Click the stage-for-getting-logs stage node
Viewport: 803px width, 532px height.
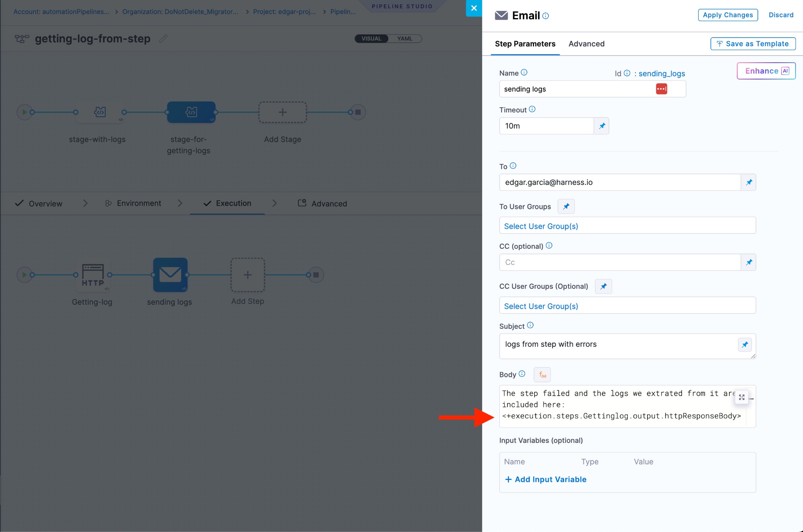click(x=191, y=112)
